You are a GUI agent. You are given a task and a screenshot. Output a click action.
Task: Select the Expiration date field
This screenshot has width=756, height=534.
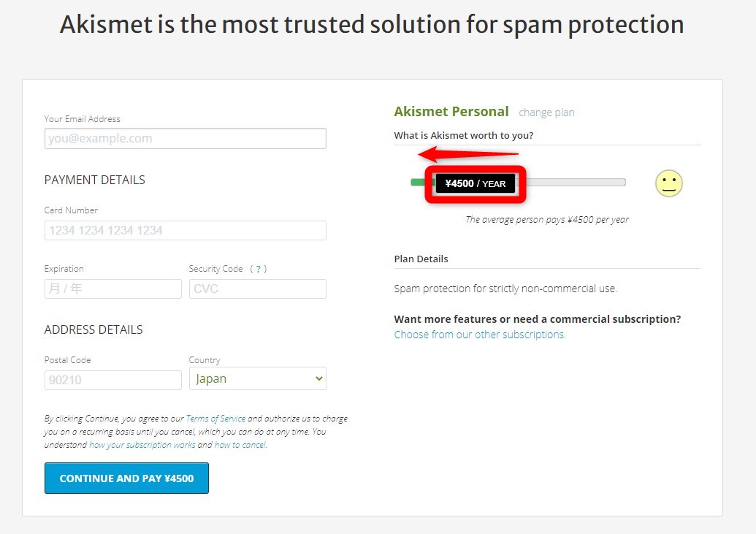pyautogui.click(x=112, y=289)
